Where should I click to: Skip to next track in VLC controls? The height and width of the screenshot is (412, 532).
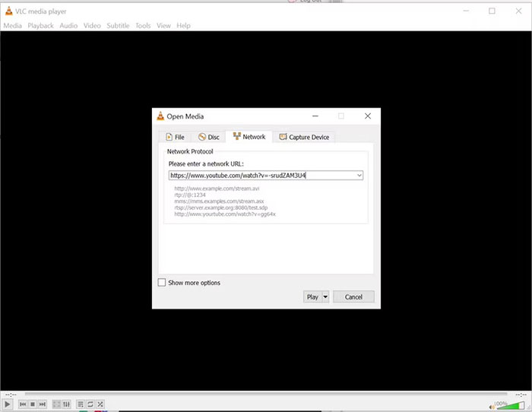point(43,404)
